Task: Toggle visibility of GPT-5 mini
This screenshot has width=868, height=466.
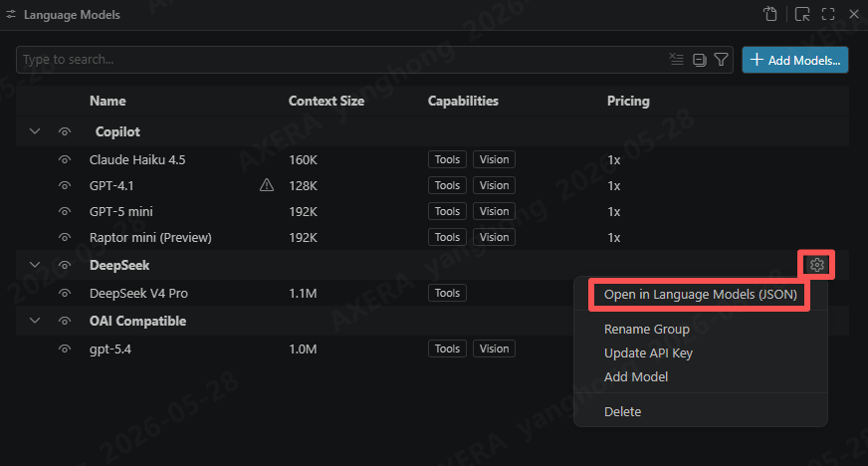Action: (x=65, y=211)
